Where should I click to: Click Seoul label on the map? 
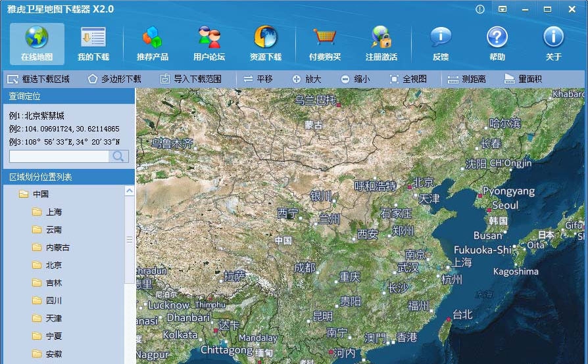click(x=504, y=205)
